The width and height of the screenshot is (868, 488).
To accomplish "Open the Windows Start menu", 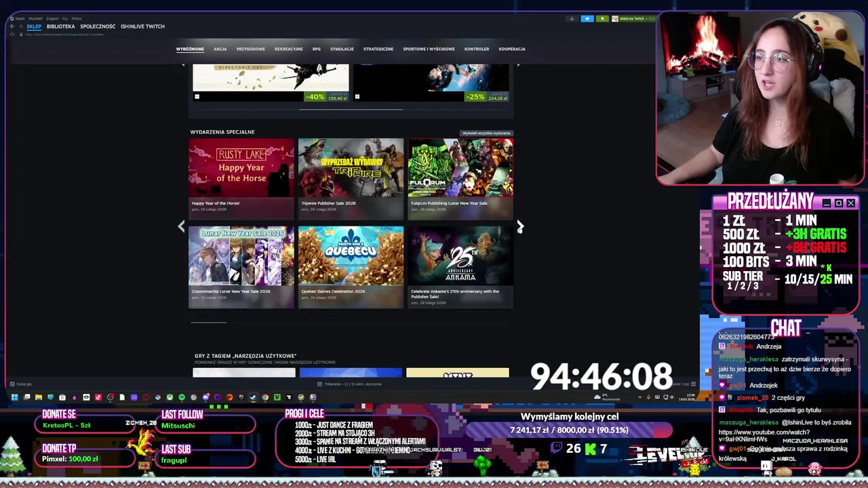I will (14, 397).
